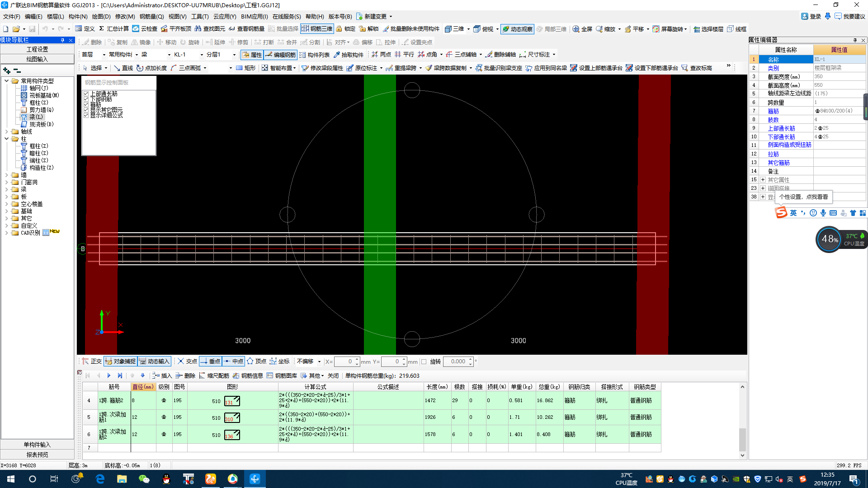Click the 工程设置 navigation button

[x=37, y=49]
